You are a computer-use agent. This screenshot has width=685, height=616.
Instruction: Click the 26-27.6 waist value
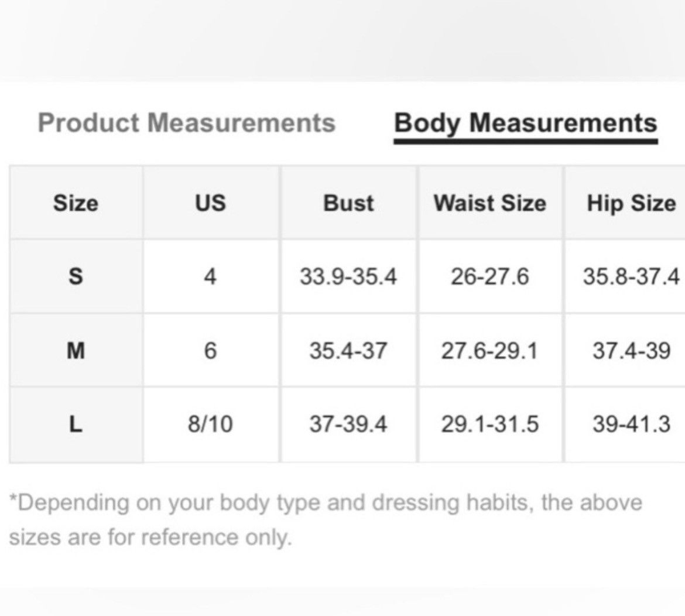489,276
